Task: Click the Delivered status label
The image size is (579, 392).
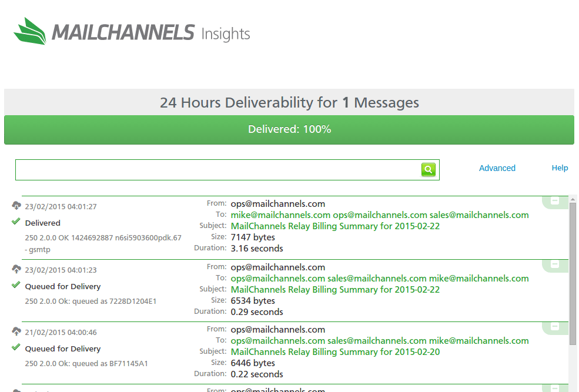Action: [x=43, y=223]
